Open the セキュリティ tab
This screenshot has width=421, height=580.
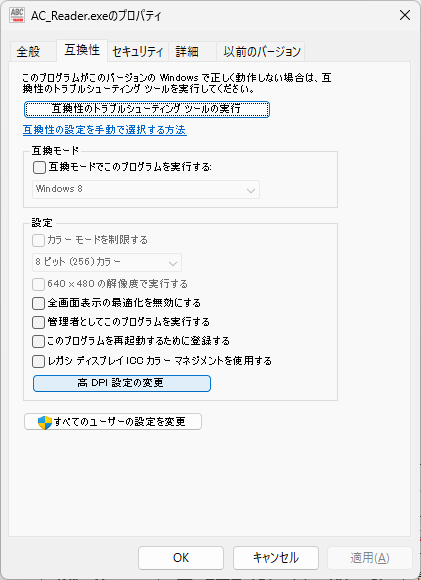pyautogui.click(x=138, y=51)
